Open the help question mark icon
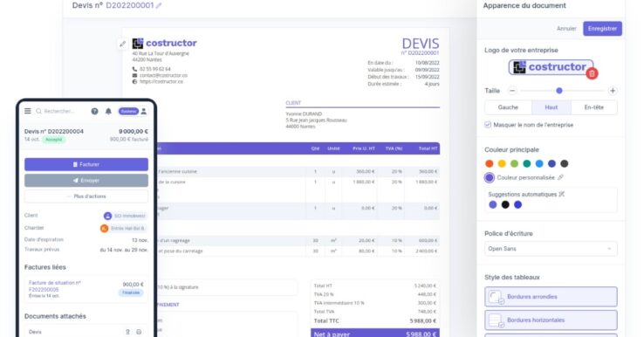 pyautogui.click(x=94, y=112)
